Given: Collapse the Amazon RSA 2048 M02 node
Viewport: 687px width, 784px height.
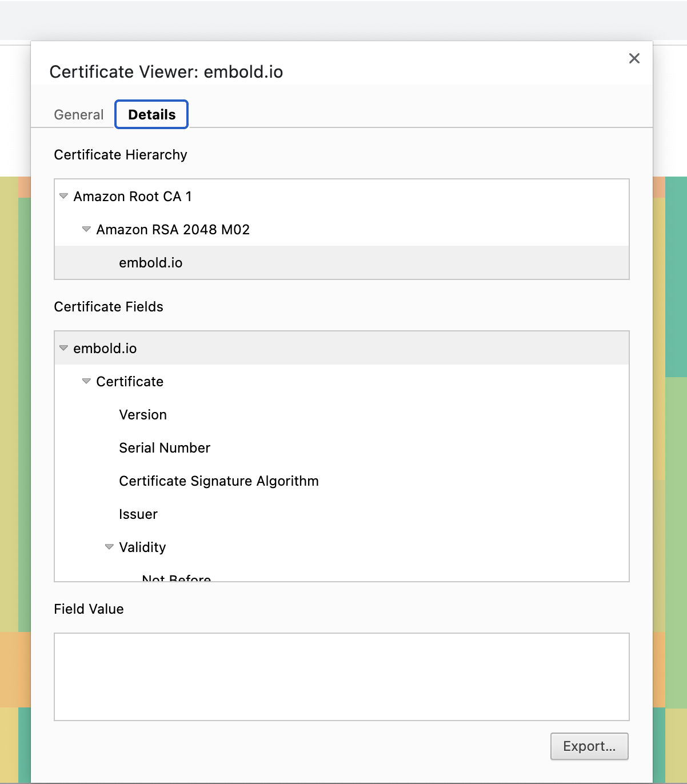Looking at the screenshot, I should tap(86, 229).
